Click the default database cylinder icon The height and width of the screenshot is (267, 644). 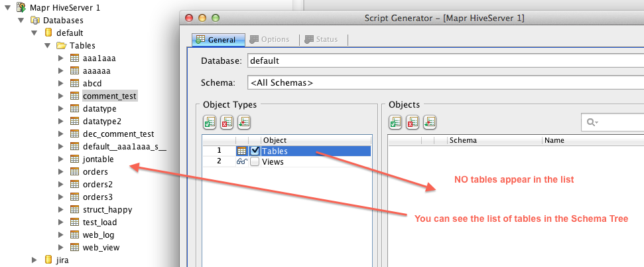tap(48, 33)
